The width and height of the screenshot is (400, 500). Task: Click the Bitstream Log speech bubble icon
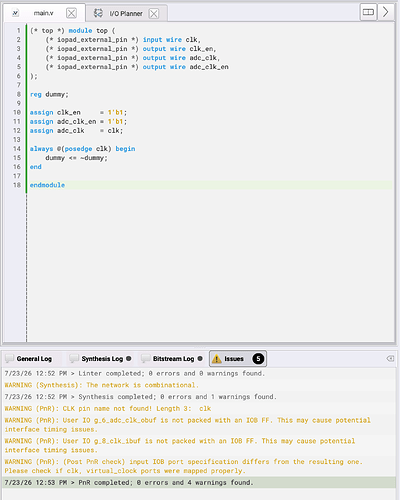pyautogui.click(x=146, y=359)
